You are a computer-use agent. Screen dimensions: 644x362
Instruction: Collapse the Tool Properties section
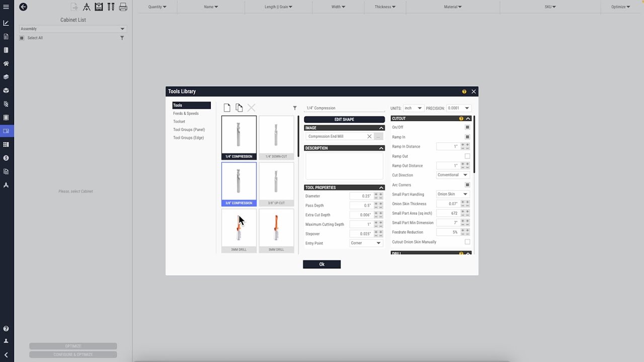[381, 188]
